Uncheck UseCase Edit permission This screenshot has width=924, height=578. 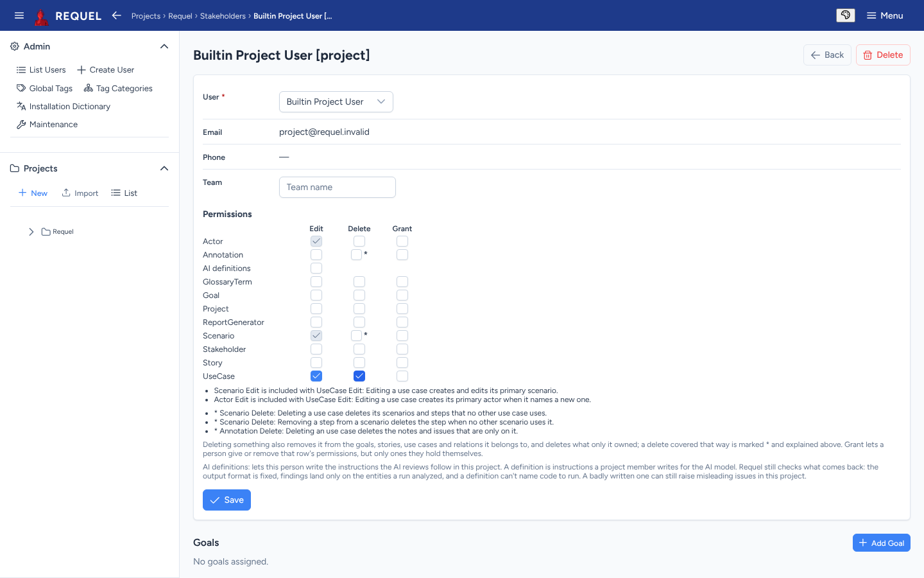click(x=316, y=376)
